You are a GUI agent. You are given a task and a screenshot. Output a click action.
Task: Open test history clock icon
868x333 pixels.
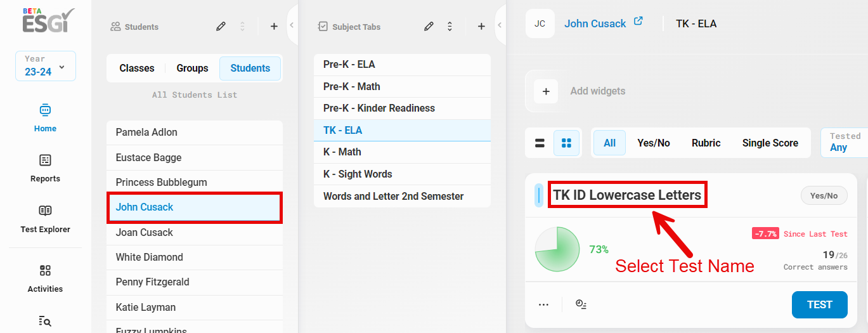coord(581,304)
